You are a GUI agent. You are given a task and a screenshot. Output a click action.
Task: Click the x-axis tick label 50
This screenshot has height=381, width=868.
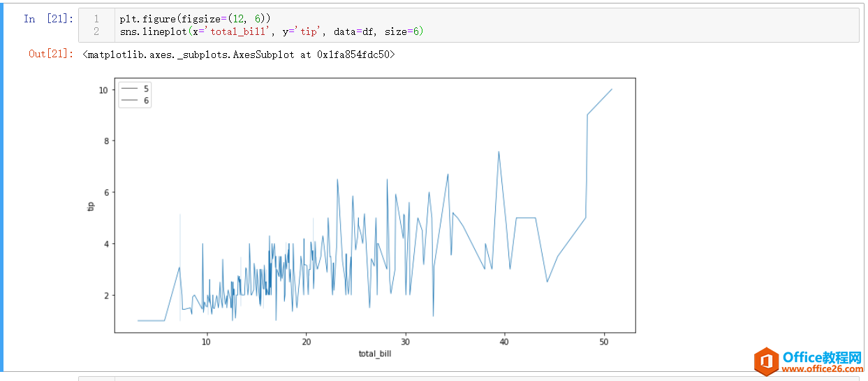(x=604, y=341)
